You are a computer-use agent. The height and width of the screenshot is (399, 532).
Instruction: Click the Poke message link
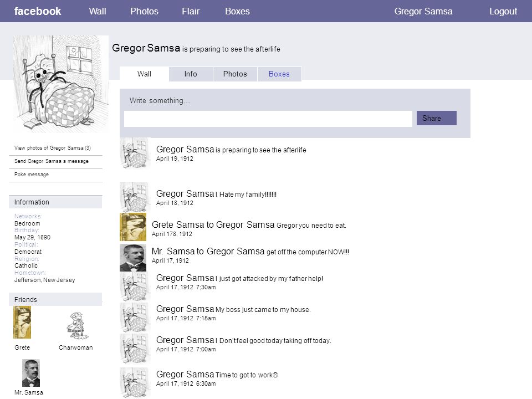click(x=31, y=175)
